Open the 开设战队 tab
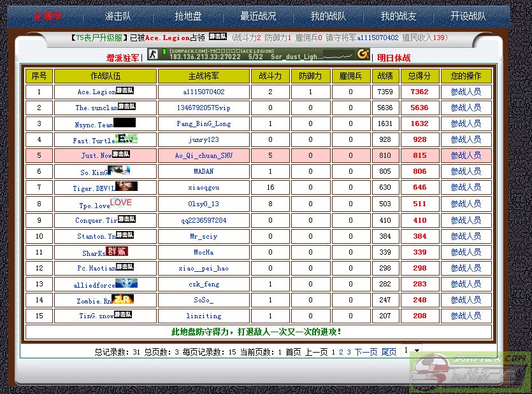Viewport: 532px width, 394px height. point(468,17)
